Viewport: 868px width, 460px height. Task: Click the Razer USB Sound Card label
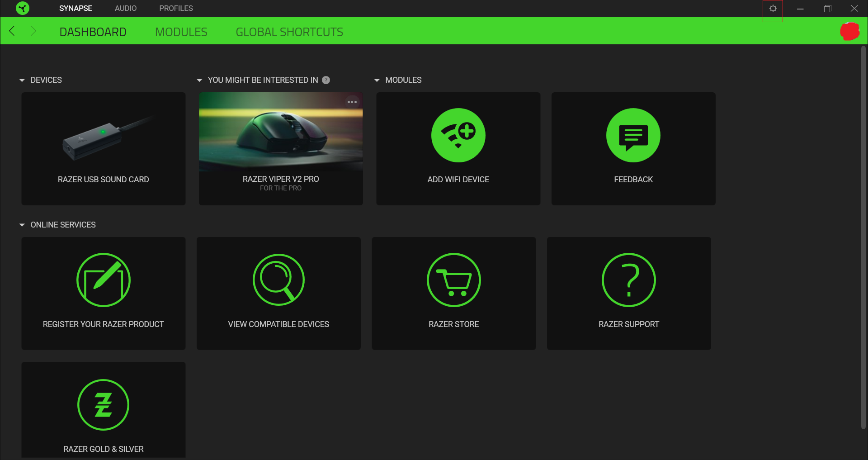coord(104,180)
